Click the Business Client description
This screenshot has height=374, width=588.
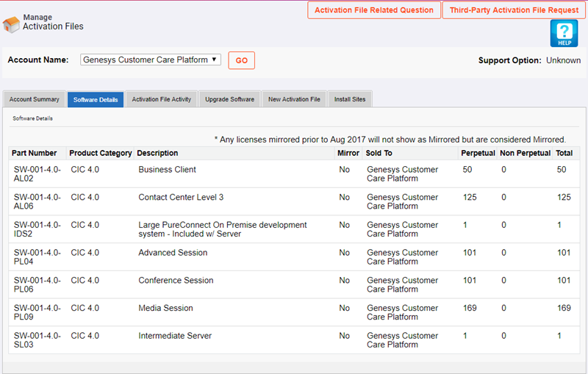point(168,170)
